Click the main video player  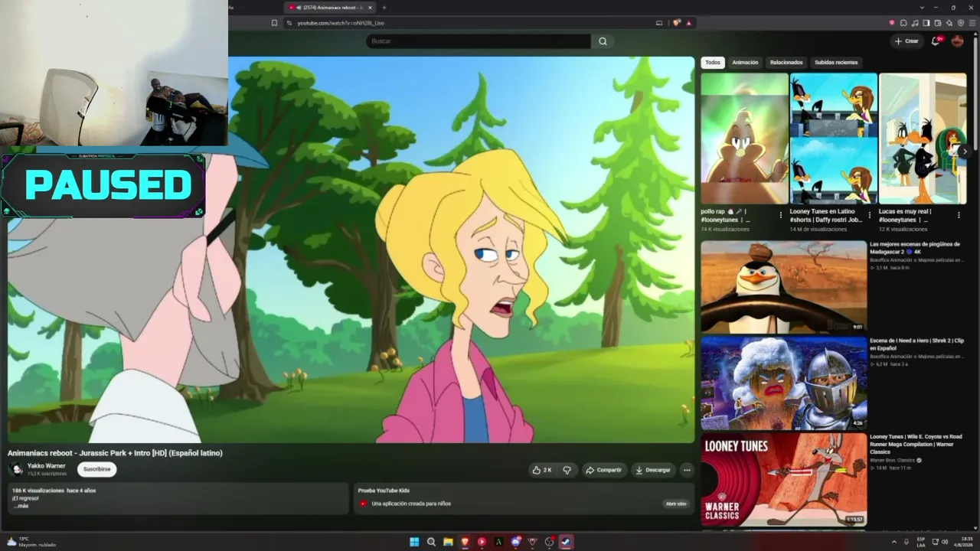tap(351, 249)
